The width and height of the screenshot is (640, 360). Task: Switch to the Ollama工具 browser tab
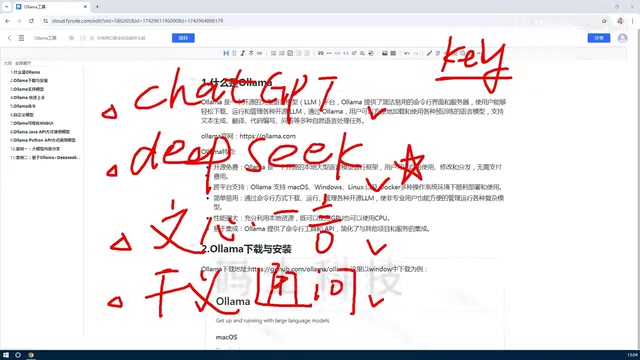click(x=51, y=7)
